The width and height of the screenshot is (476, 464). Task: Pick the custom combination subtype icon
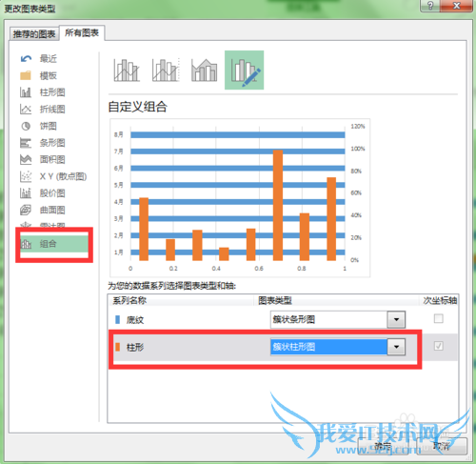point(244,71)
